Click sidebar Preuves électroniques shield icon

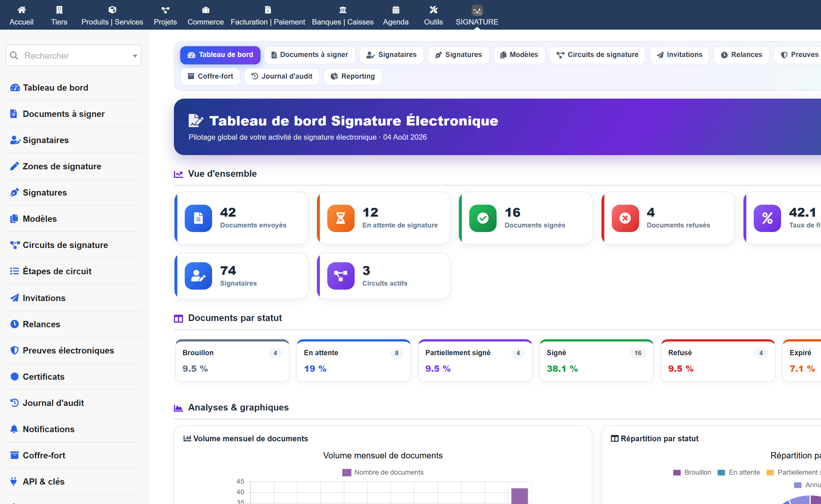point(14,350)
